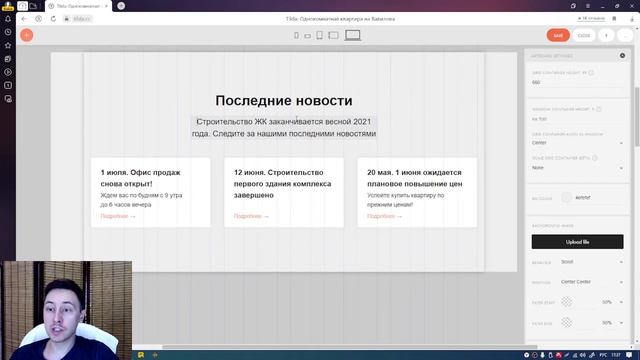The height and width of the screenshot is (360, 640).
Task: Switch to phone landscape preview
Action: pos(307,36)
